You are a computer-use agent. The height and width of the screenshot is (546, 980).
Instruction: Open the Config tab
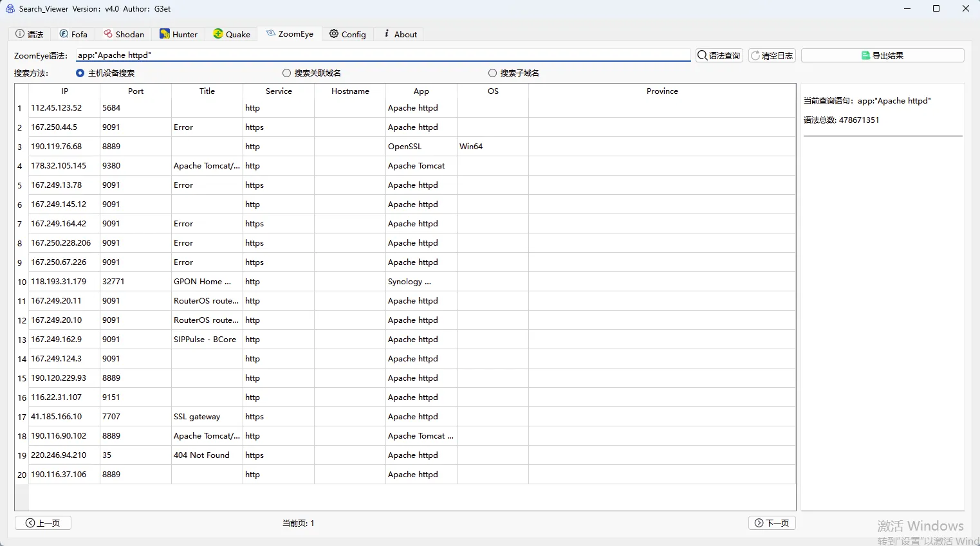click(348, 34)
